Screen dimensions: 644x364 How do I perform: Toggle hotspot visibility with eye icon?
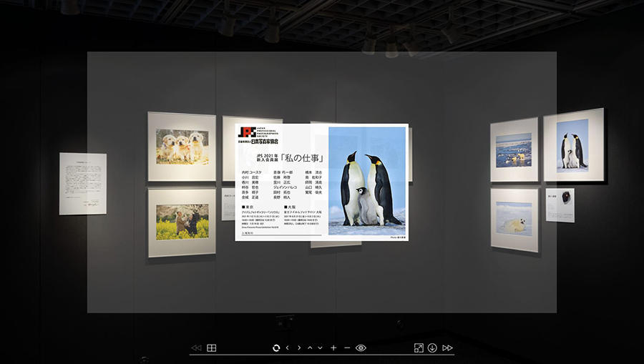361,348
